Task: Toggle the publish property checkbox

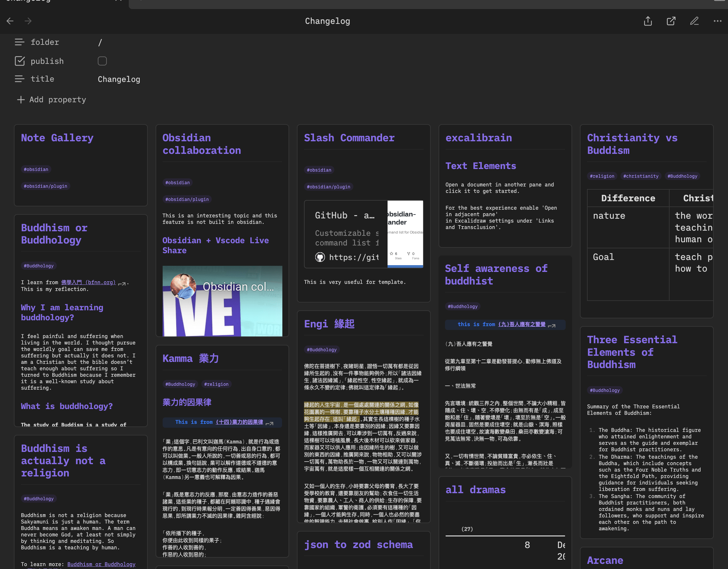Action: tap(102, 61)
